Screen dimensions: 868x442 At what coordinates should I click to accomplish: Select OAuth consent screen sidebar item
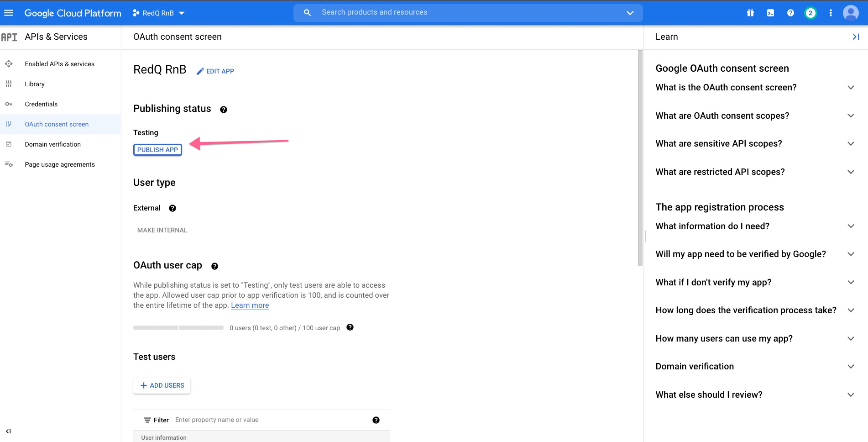coord(60,124)
